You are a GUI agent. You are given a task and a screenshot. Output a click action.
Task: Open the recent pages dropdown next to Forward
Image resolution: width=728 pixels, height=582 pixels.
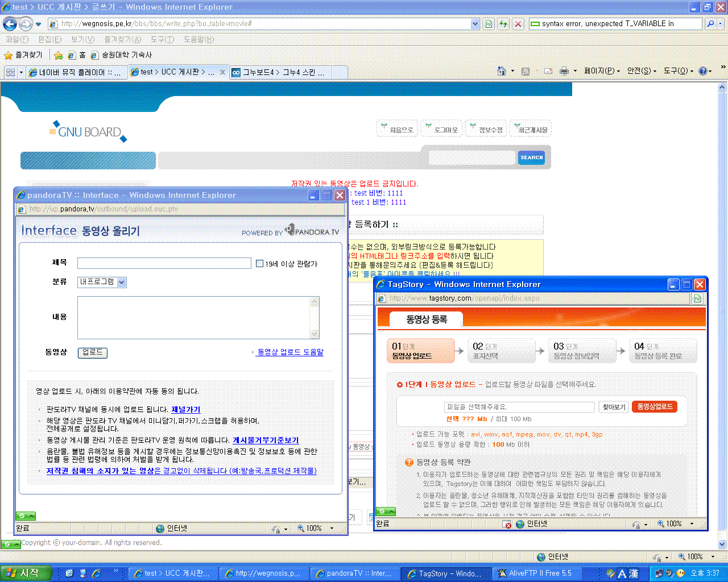(x=38, y=24)
